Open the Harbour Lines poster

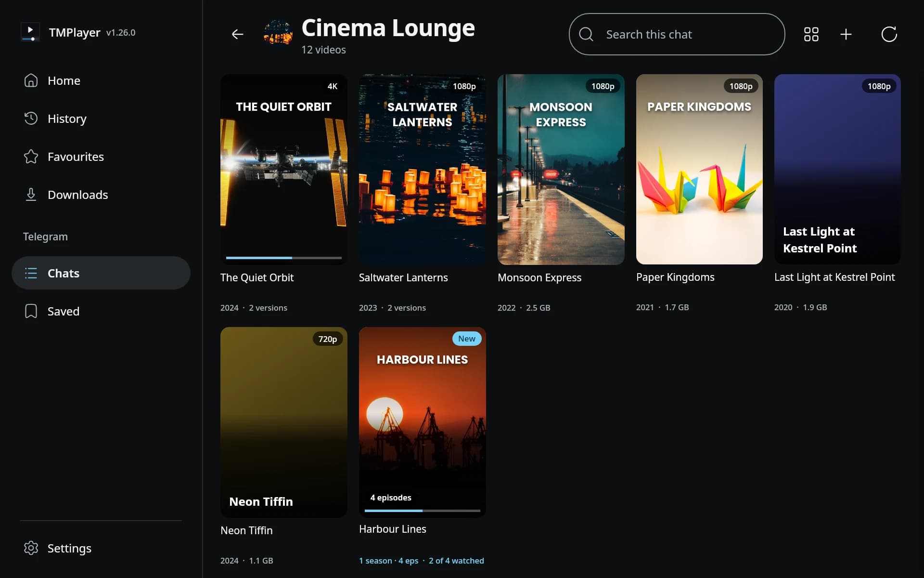(x=423, y=422)
